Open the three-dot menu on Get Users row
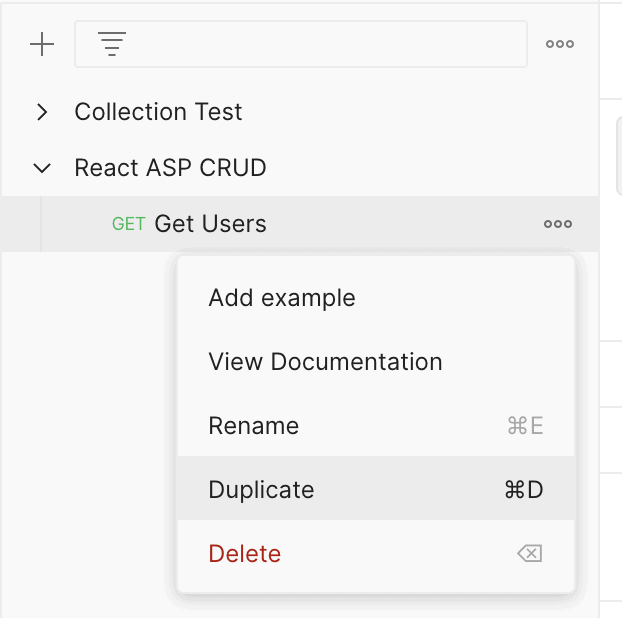 coord(558,224)
